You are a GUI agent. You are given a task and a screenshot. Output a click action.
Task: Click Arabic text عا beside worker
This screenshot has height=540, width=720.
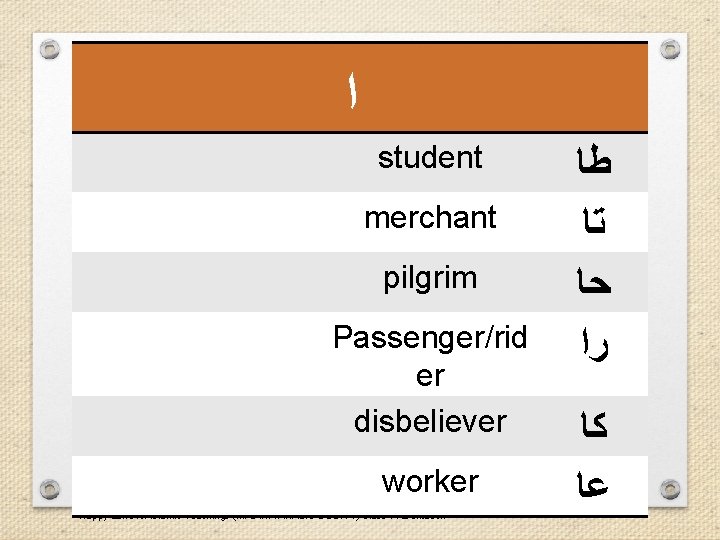click(x=596, y=487)
